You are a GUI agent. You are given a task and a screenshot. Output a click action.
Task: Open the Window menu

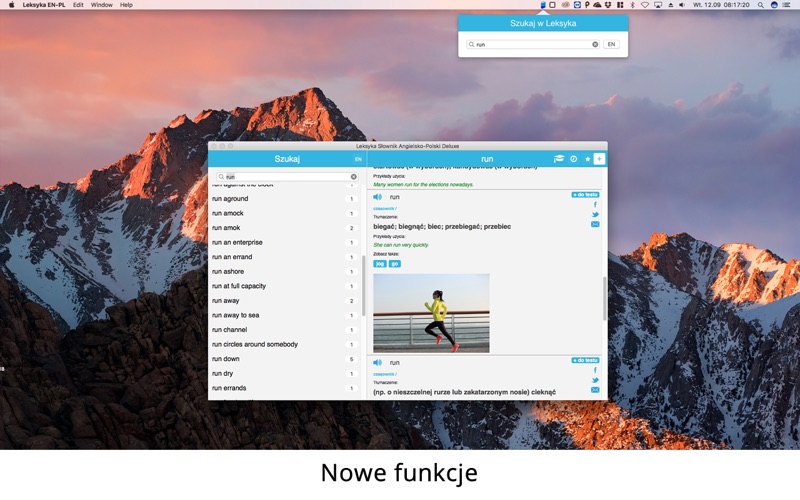click(x=102, y=5)
